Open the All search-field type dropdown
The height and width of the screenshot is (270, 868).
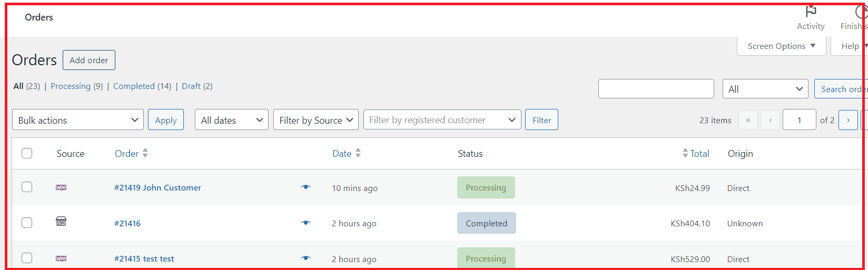(x=765, y=89)
